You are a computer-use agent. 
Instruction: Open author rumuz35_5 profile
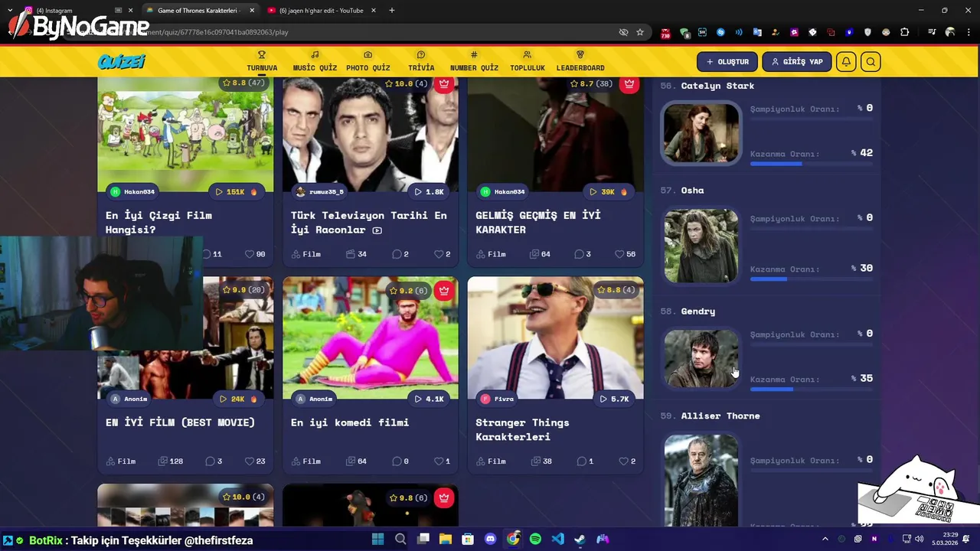(x=319, y=191)
